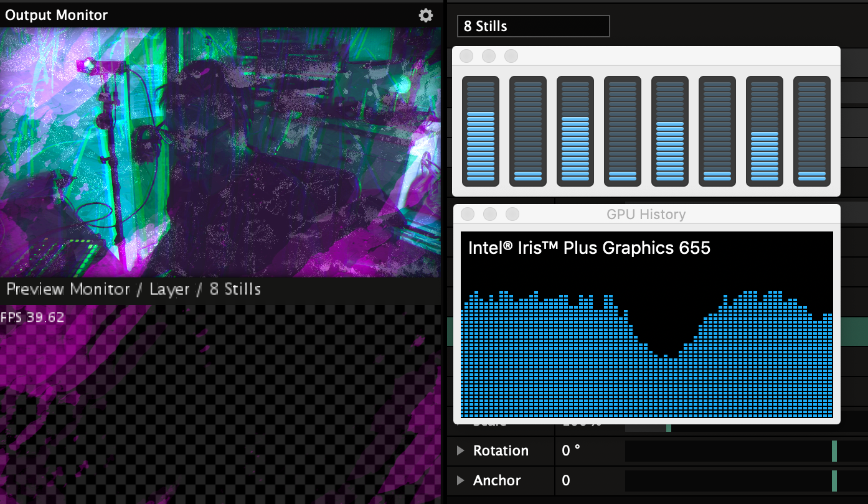Expand the Rotation parameter triangle
868x504 pixels.
pos(461,450)
